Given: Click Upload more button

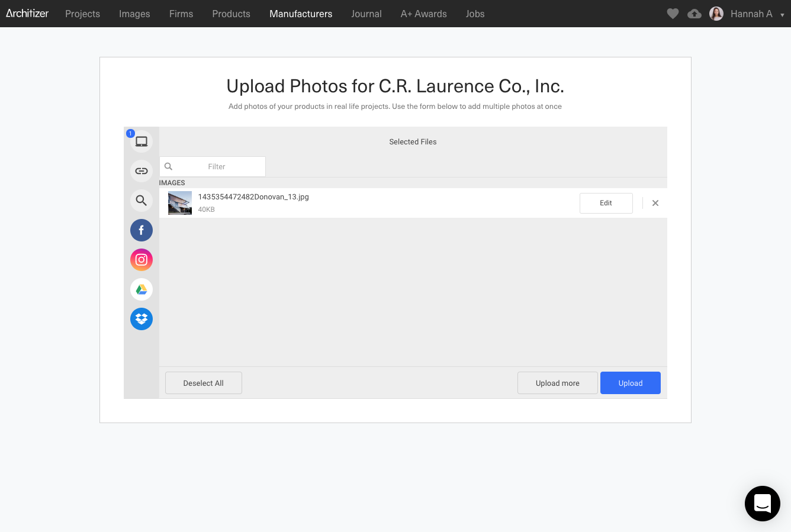Looking at the screenshot, I should (x=558, y=383).
